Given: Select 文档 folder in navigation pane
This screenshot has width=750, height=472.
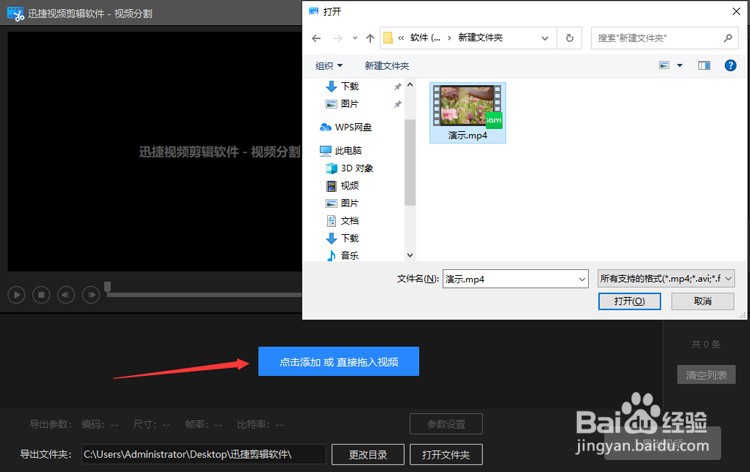Looking at the screenshot, I should 349,220.
